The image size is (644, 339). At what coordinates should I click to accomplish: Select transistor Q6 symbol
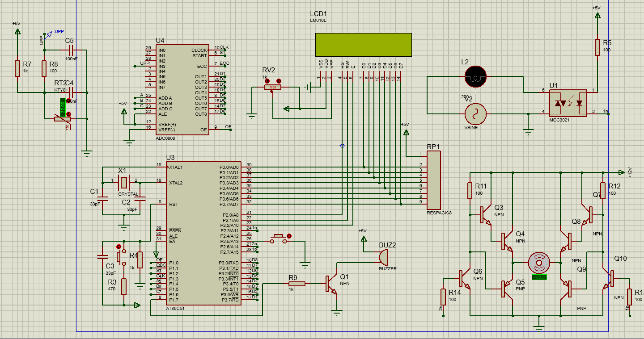tap(465, 278)
